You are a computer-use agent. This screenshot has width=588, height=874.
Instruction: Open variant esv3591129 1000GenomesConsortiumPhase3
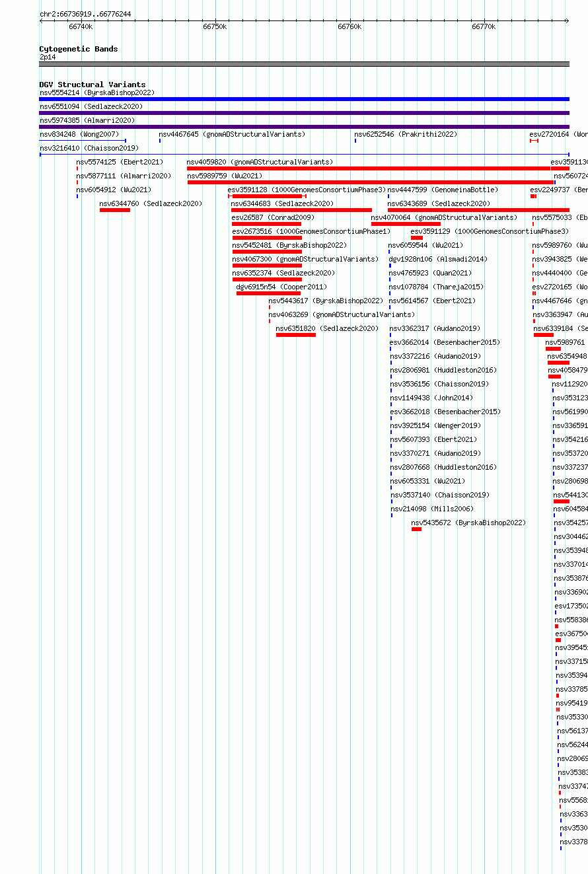click(490, 231)
